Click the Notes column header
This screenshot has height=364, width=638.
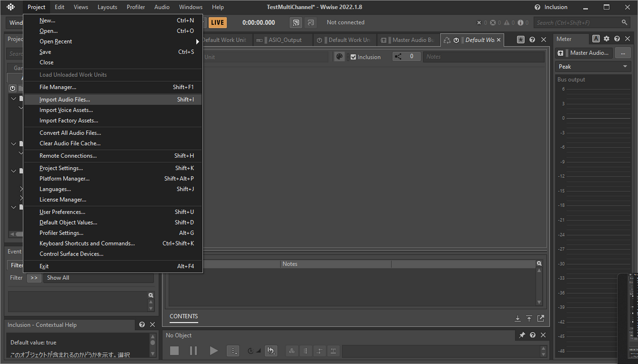point(335,264)
